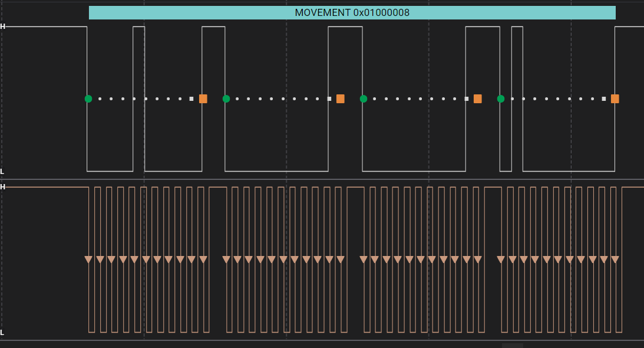Click the last falling-edge arrow on the clock channel
644x348 pixels.
coord(615,260)
